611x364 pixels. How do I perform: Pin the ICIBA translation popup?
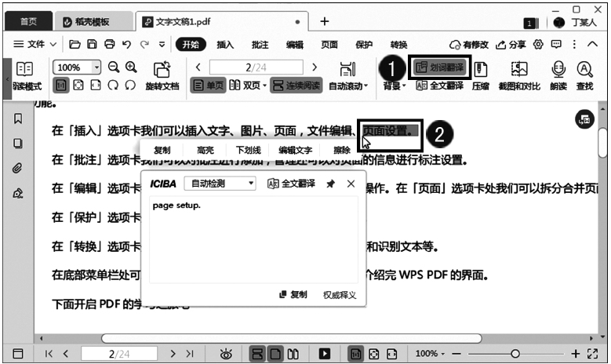tap(330, 184)
